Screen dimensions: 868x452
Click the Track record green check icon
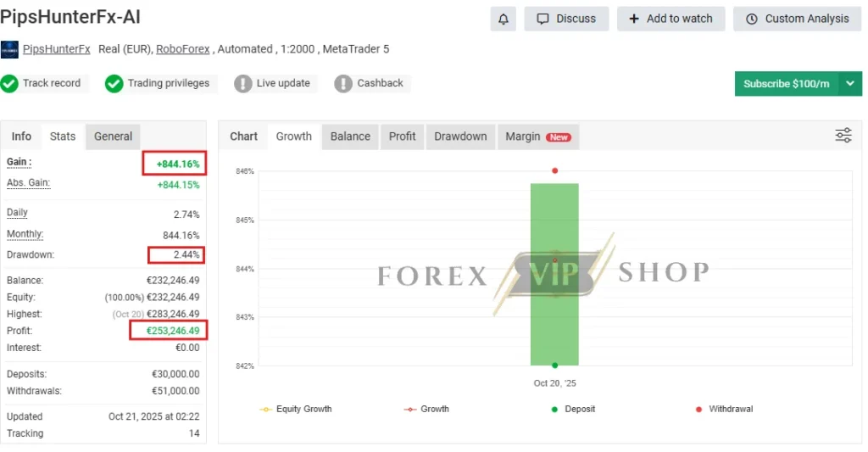(9, 84)
